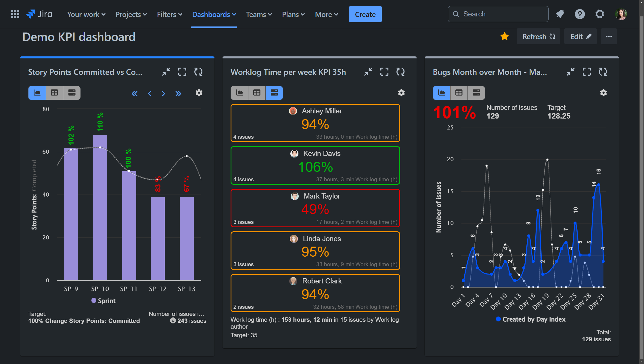Unstar the Demo KPI dashboard
Screen dimensions: 644x364
(505, 36)
